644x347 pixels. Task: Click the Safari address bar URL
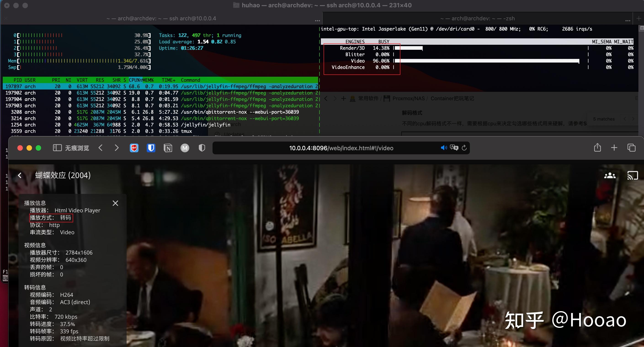pos(341,148)
